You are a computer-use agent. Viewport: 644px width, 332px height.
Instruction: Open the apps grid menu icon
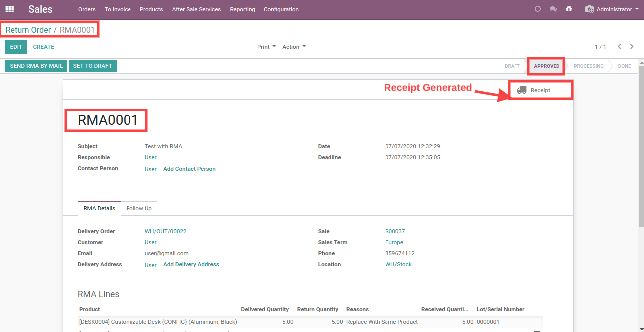click(x=10, y=9)
